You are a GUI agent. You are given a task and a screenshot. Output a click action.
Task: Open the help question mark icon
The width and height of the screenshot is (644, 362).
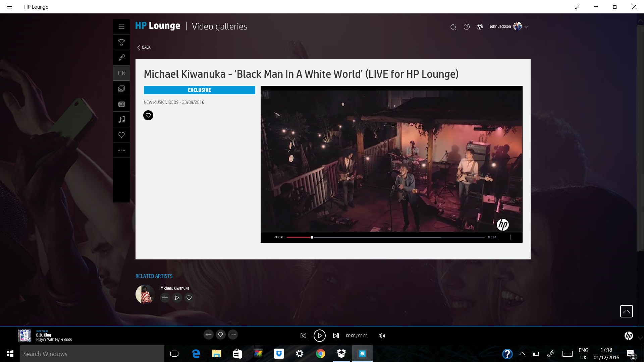(x=467, y=27)
